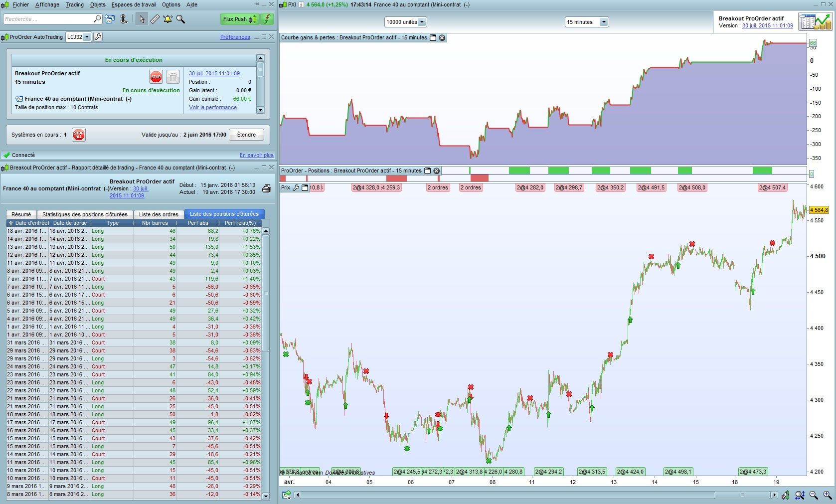
Task: Open the 15 minutes timeframe dropdown
Action: 604,22
